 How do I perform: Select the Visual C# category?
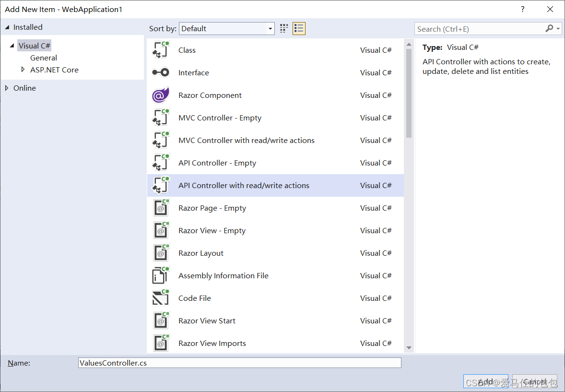[34, 46]
